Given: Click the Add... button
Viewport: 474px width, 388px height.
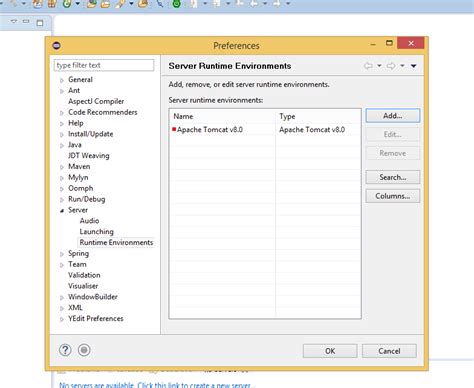Looking at the screenshot, I should pos(393,116).
